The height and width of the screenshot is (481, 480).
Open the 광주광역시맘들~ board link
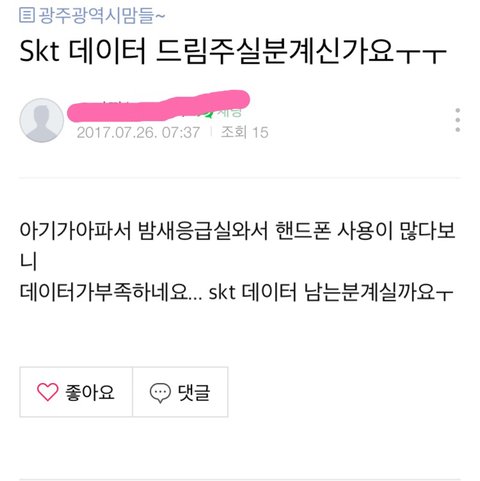pyautogui.click(x=102, y=15)
